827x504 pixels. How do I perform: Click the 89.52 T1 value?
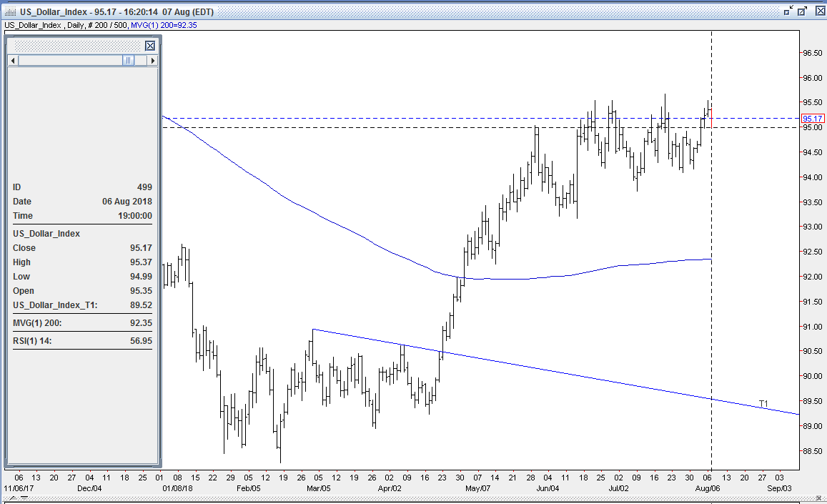141,305
